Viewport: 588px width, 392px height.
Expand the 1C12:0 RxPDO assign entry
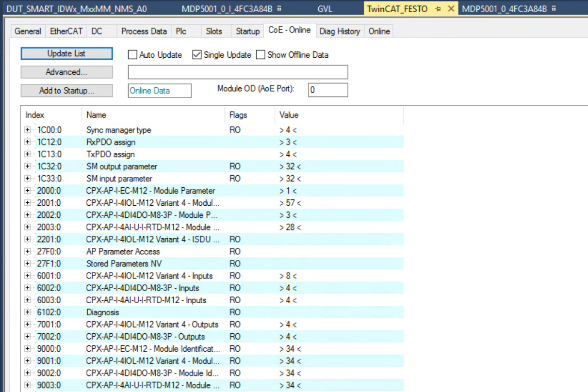[x=28, y=142]
